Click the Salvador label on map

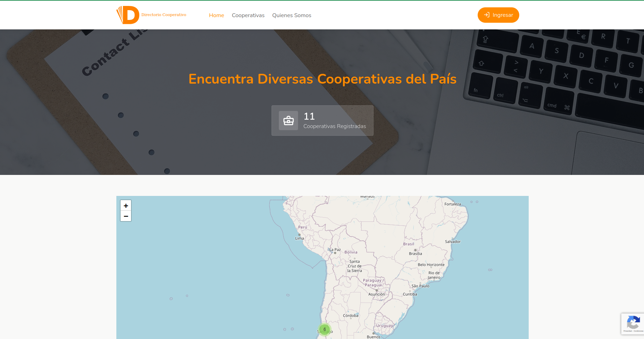(x=453, y=242)
